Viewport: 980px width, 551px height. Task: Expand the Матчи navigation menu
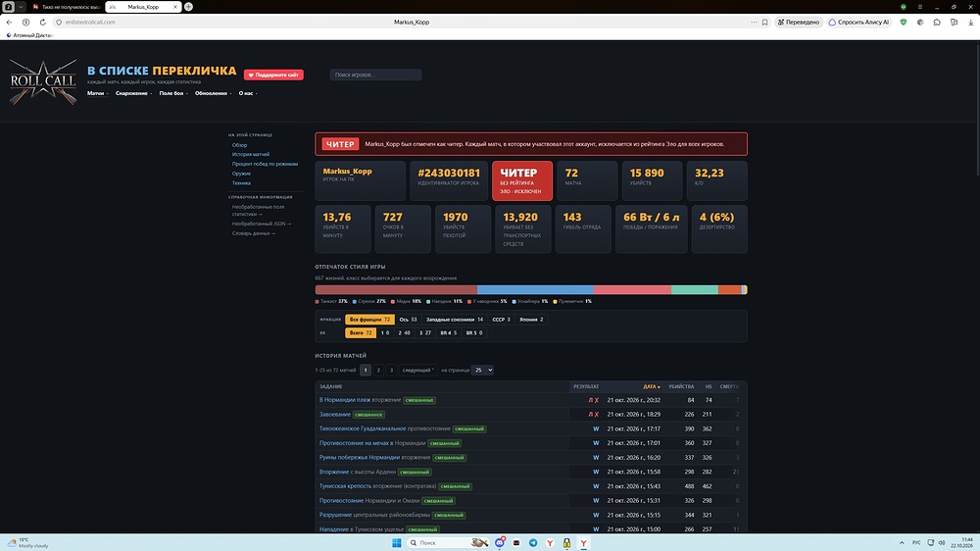click(x=97, y=93)
